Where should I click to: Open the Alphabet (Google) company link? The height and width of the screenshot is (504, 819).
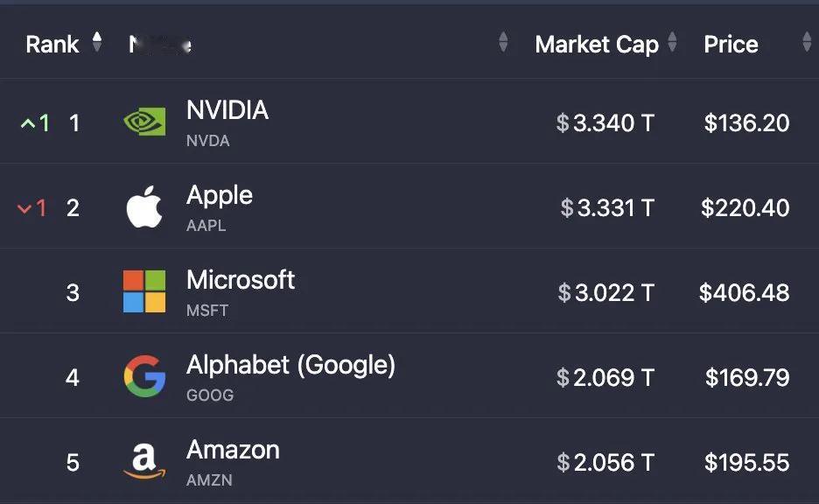(x=290, y=365)
